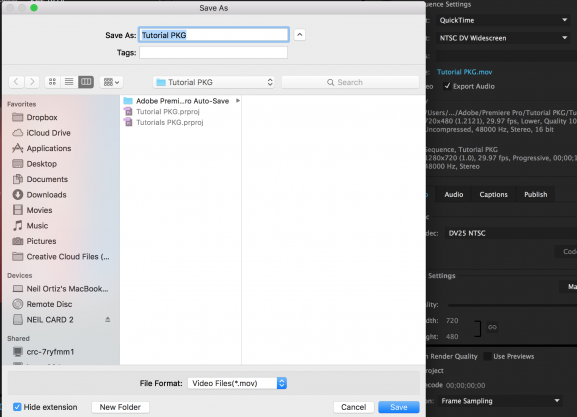Go forward using the forward arrow
The height and width of the screenshot is (417, 577).
pos(32,82)
